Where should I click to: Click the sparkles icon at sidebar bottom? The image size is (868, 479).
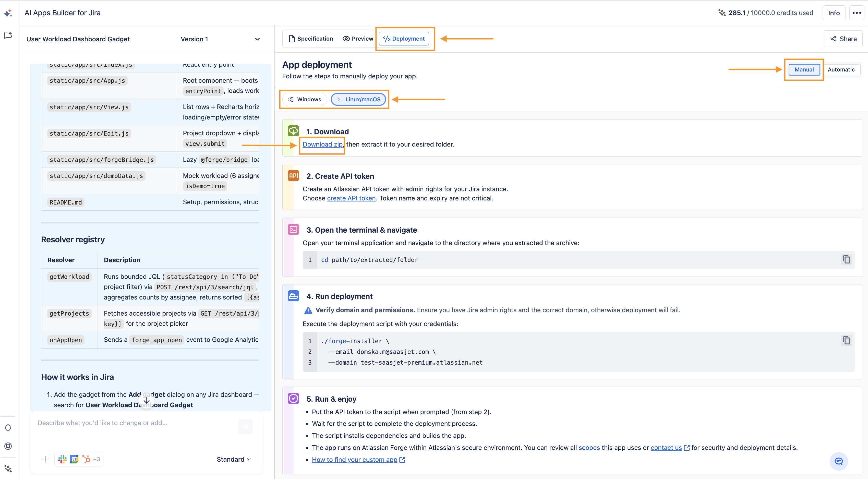point(8,468)
